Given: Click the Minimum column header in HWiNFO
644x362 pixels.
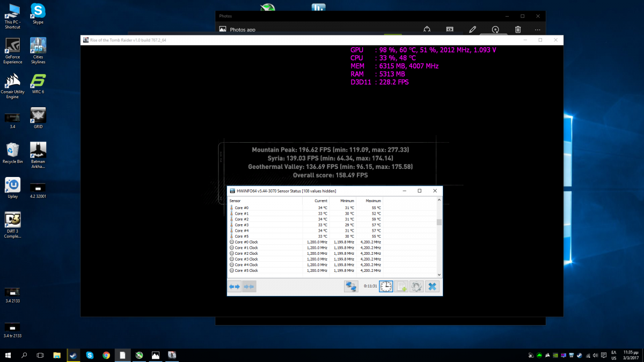Looking at the screenshot, I should (343, 201).
